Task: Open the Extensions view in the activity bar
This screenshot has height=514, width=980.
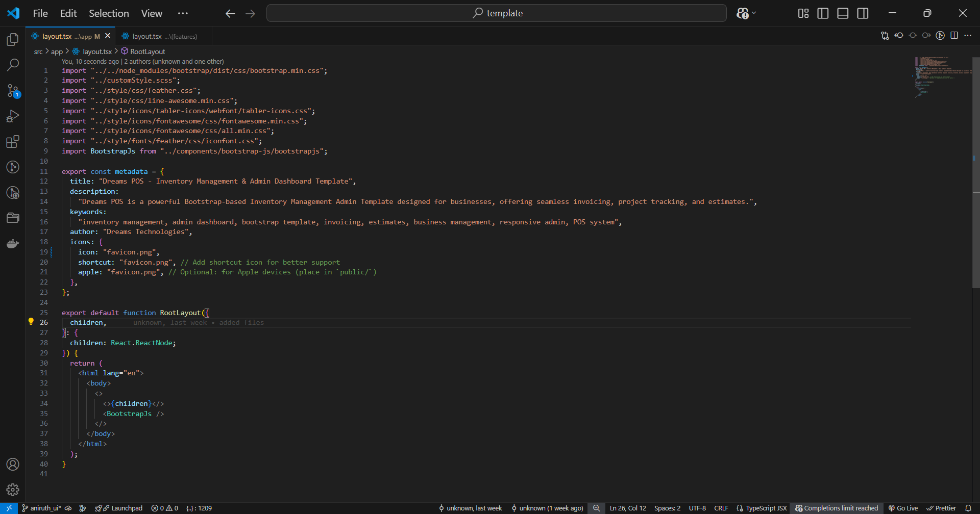Action: click(x=13, y=142)
